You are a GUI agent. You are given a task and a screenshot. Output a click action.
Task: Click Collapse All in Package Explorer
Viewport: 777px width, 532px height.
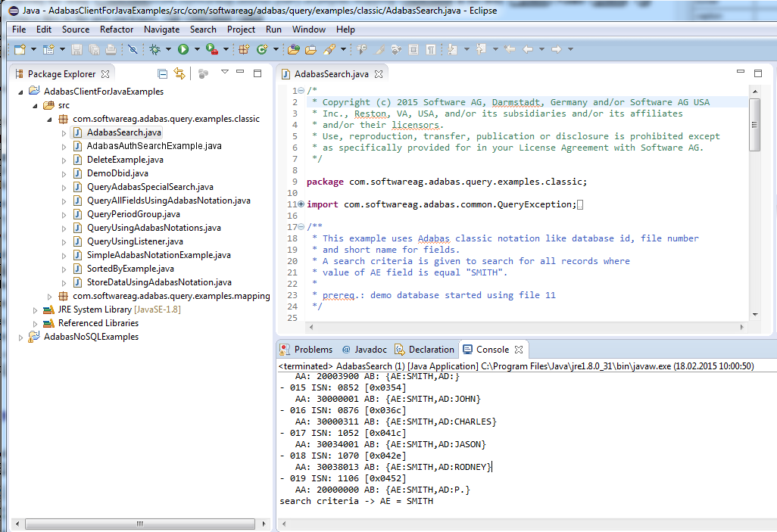coord(162,73)
